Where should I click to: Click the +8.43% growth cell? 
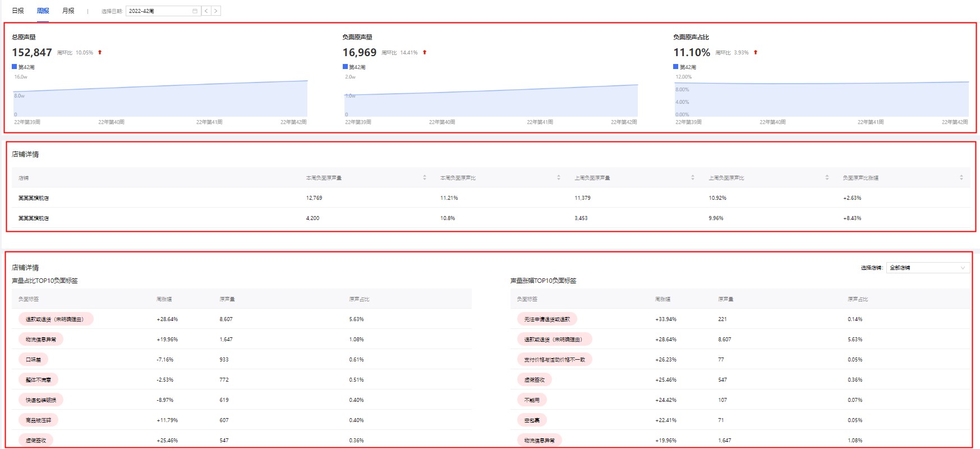852,218
